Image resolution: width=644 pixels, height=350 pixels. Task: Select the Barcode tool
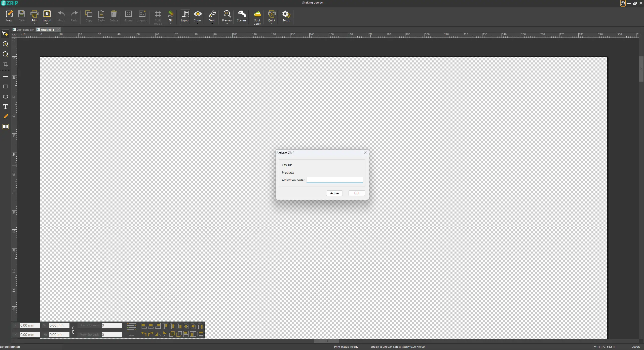pos(5,127)
